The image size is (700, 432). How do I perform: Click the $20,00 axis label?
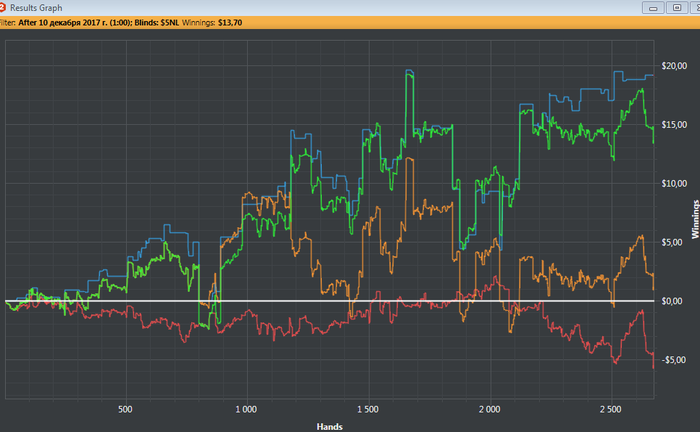click(674, 66)
